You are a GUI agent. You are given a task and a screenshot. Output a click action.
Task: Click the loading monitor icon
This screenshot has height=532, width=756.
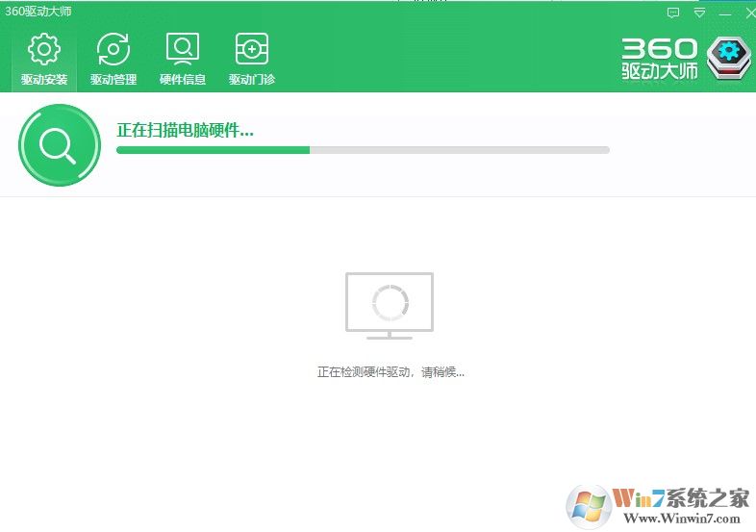[390, 306]
